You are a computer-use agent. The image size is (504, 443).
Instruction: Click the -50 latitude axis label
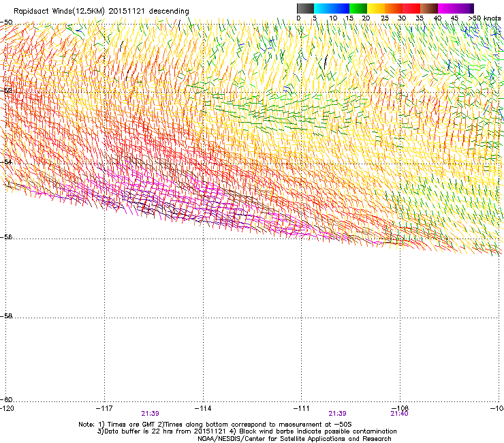[6, 22]
